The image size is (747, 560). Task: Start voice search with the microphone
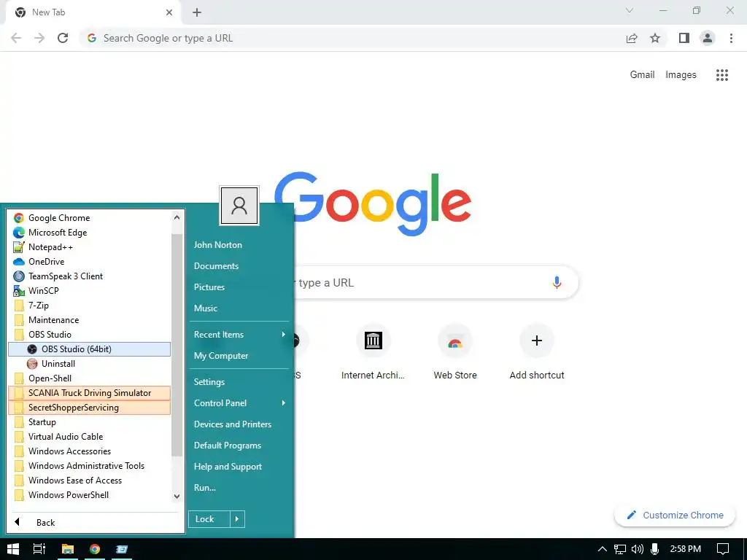point(557,282)
